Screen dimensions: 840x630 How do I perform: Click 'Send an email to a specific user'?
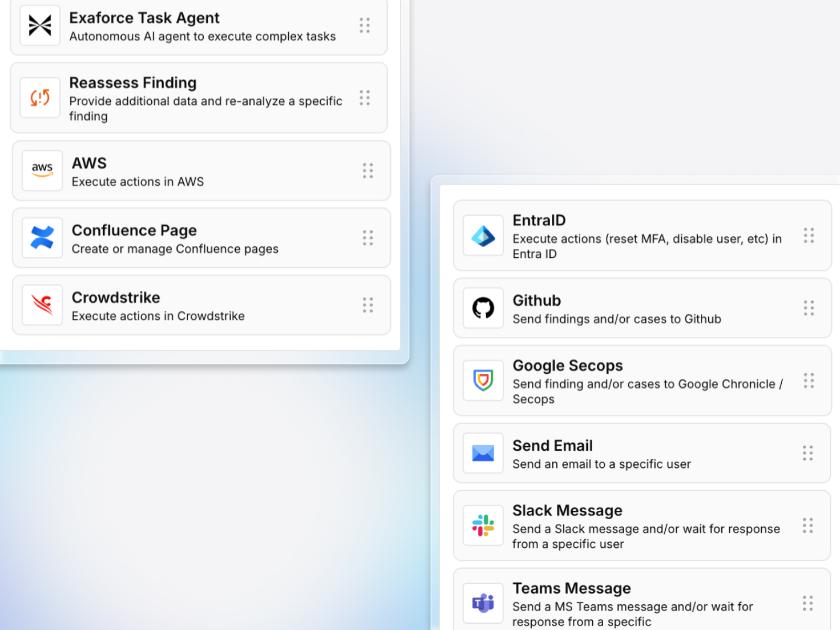[602, 464]
